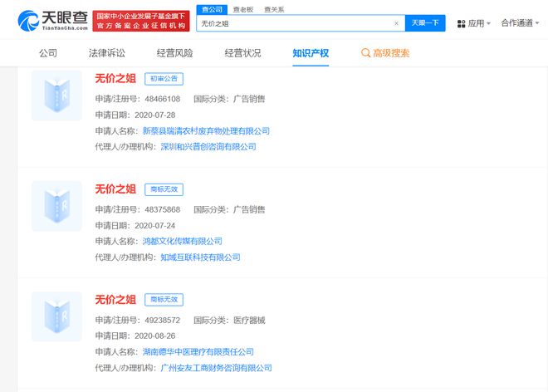Click application date 2020-08-26
The height and width of the screenshot is (392, 548).
point(154,336)
